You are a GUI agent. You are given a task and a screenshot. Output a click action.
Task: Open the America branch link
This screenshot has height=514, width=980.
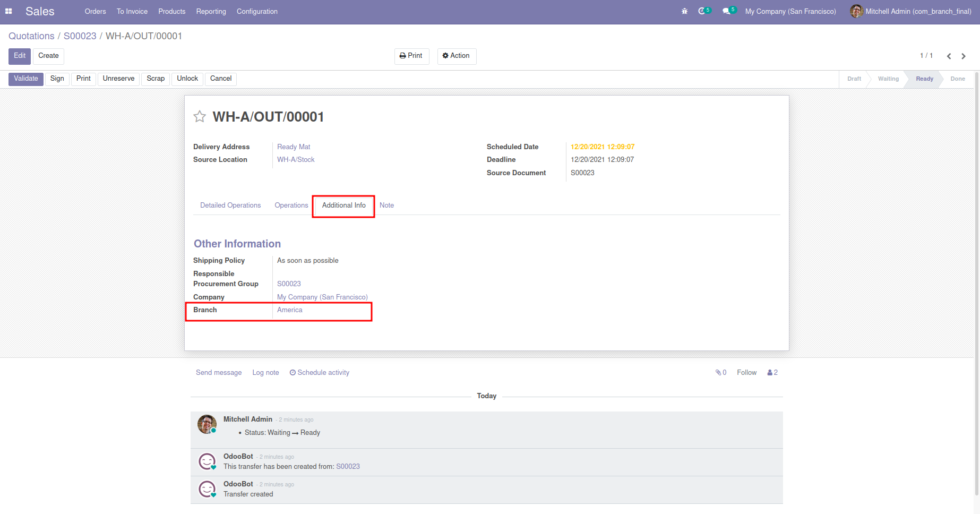(x=290, y=310)
